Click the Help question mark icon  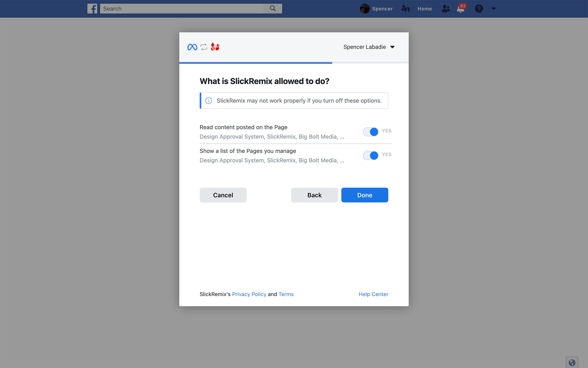[x=479, y=9]
